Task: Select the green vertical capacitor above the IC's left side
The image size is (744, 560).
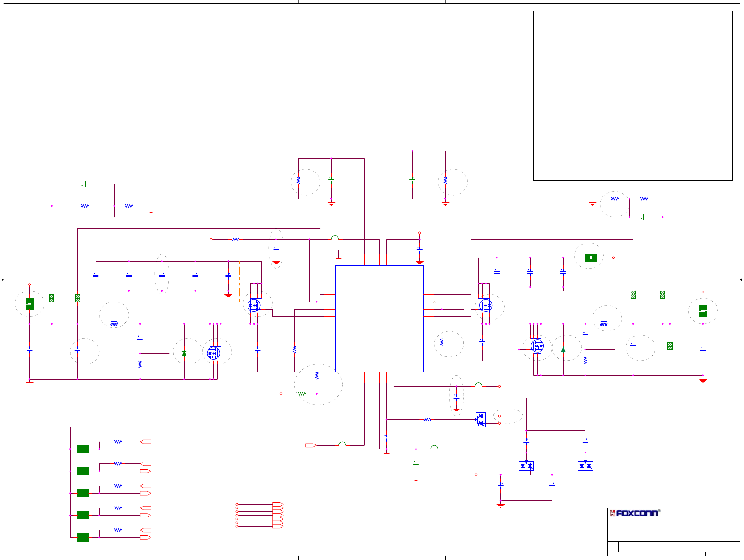Action: click(331, 180)
